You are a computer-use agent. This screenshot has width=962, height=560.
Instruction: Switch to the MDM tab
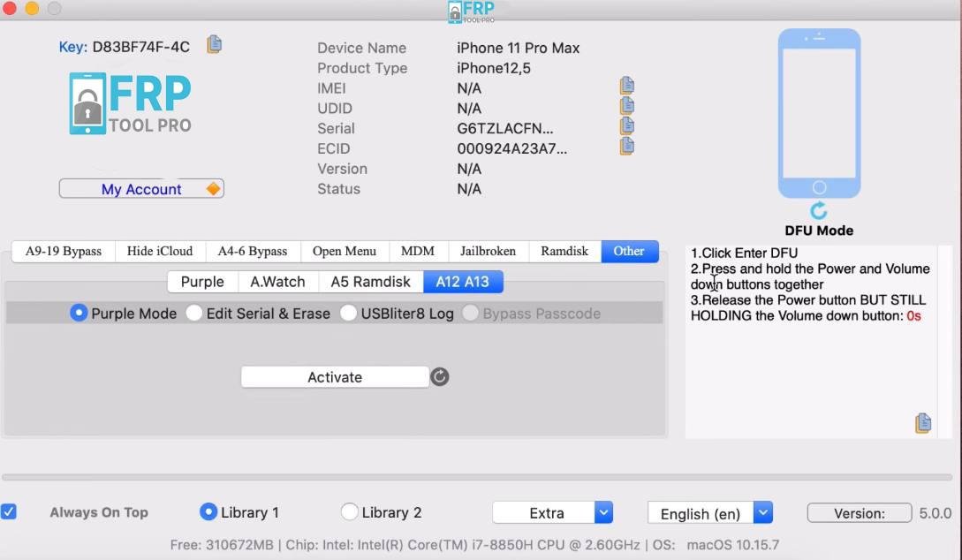pos(418,251)
